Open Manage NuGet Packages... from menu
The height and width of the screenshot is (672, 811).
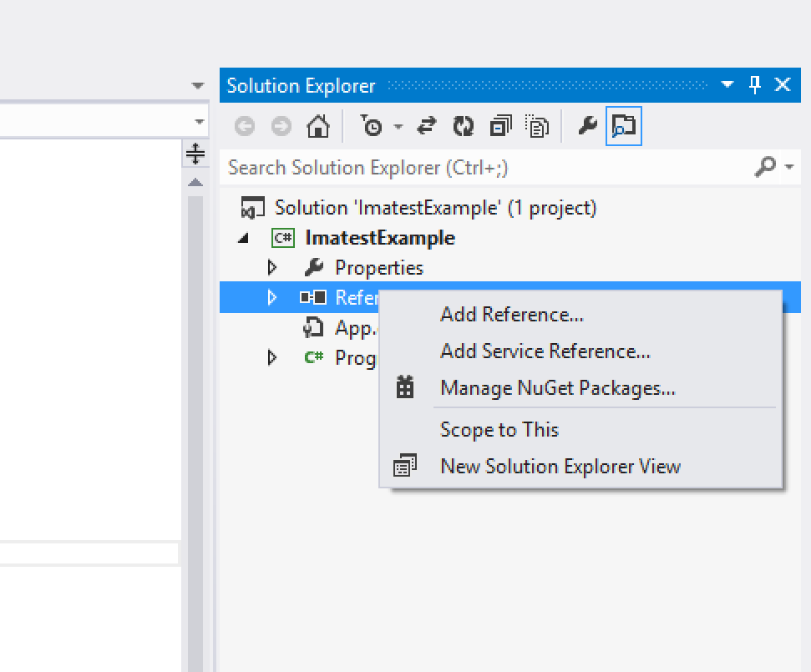coord(558,387)
